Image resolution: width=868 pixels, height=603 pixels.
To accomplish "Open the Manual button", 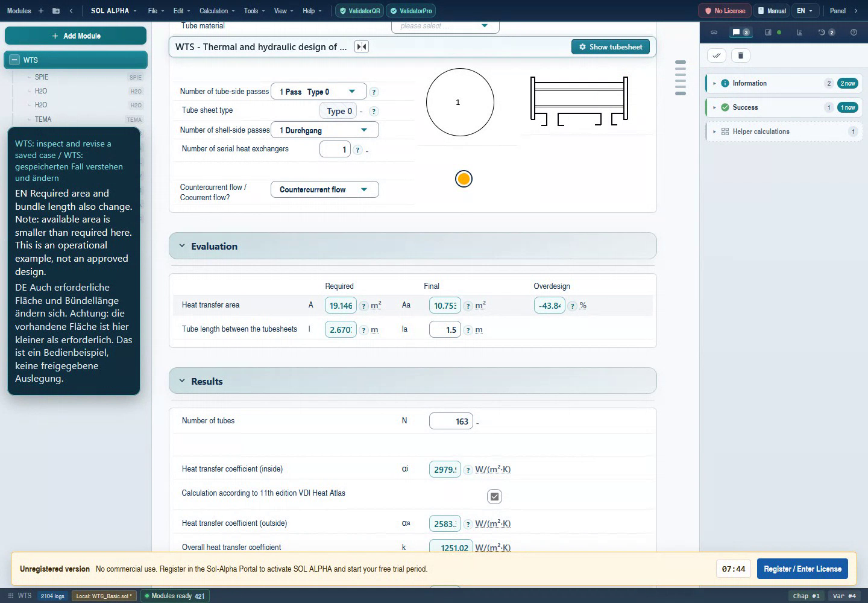I will [772, 11].
